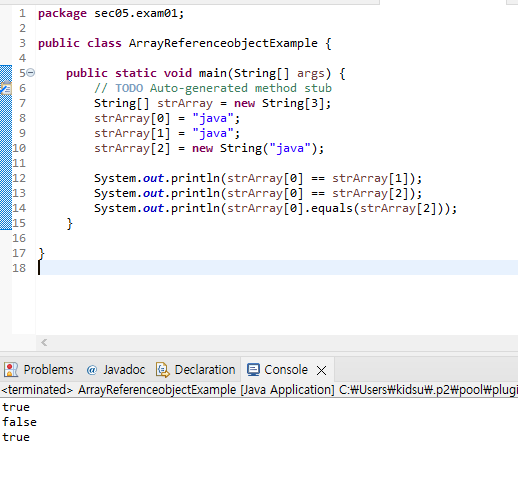Click strArray variable declaration on line 7
Image resolution: width=518 pixels, height=484 pixels.
pyautogui.click(x=185, y=103)
